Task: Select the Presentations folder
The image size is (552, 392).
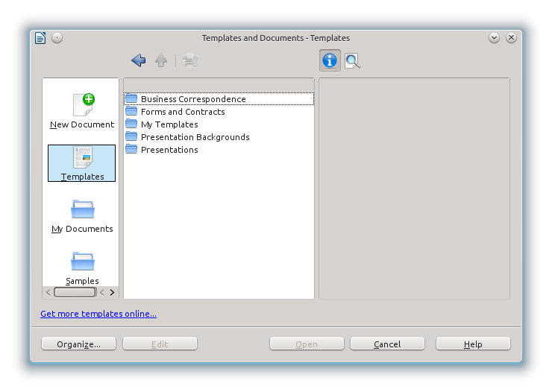Action: click(x=169, y=150)
